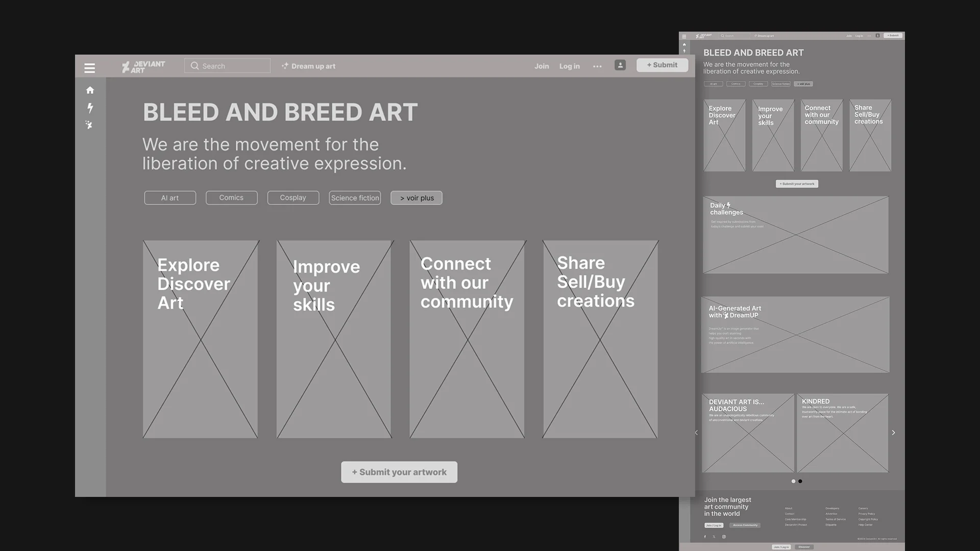Open the three-dot overflow menu

(597, 65)
